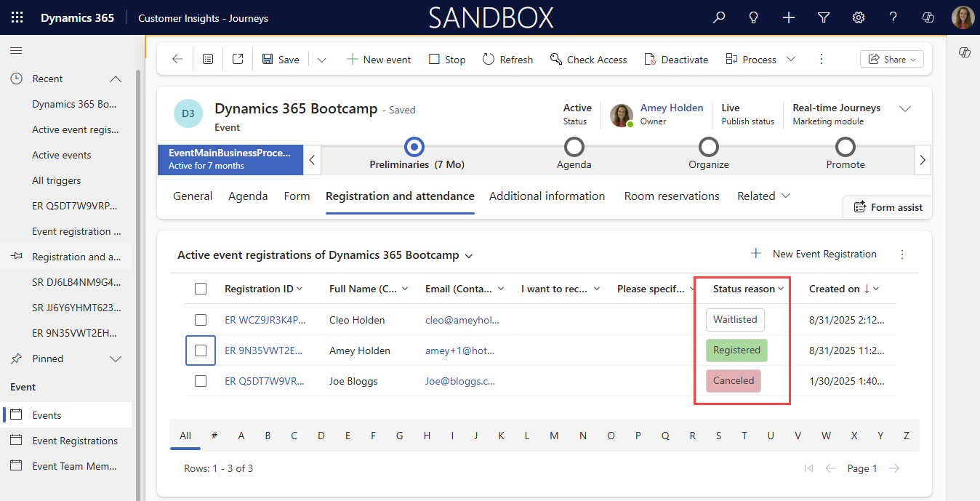Open Form assist panel

[888, 207]
